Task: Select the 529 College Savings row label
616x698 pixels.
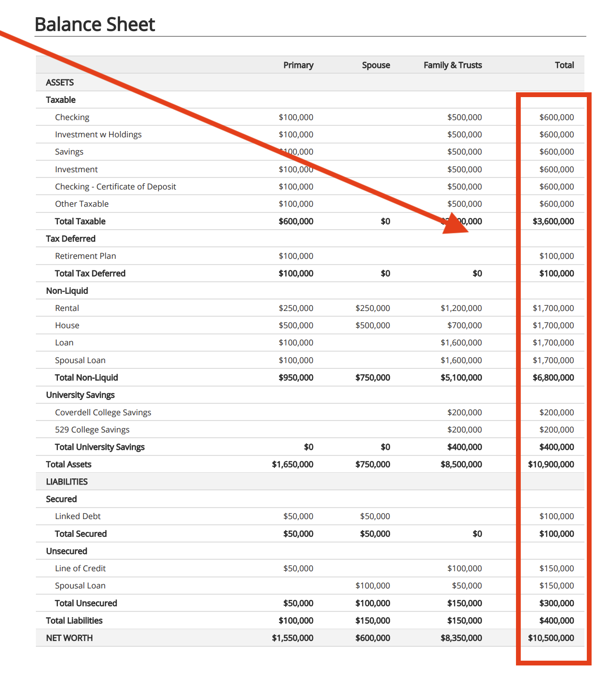Action: (92, 430)
